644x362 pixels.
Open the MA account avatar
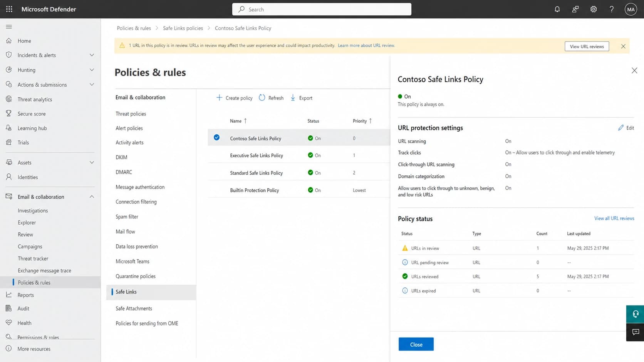coord(631,9)
